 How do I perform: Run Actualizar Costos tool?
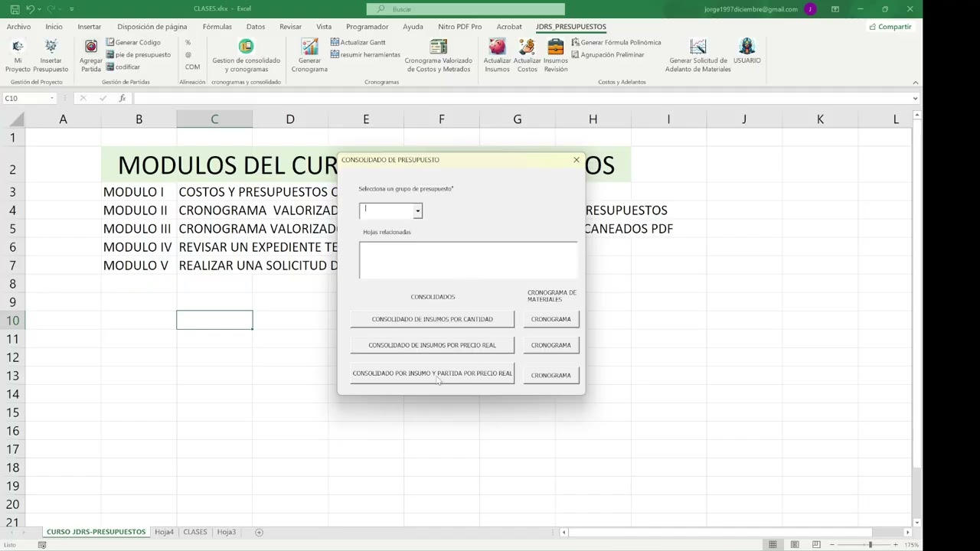[527, 56]
